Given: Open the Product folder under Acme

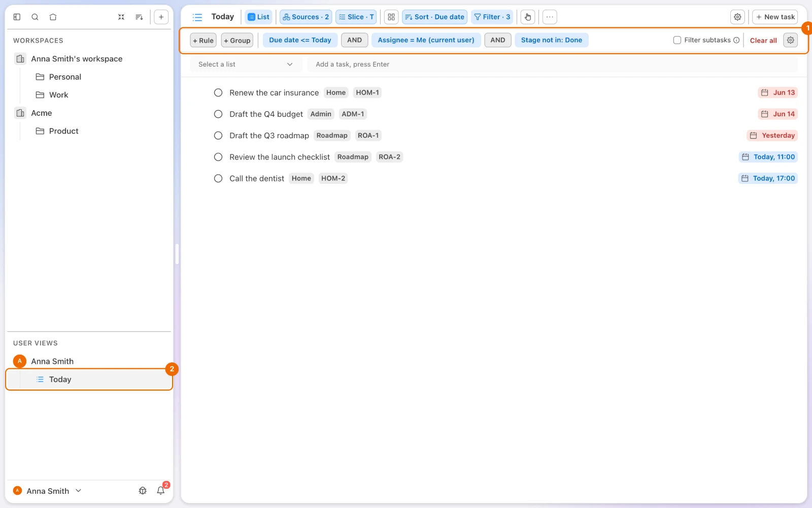Looking at the screenshot, I should coord(63,131).
